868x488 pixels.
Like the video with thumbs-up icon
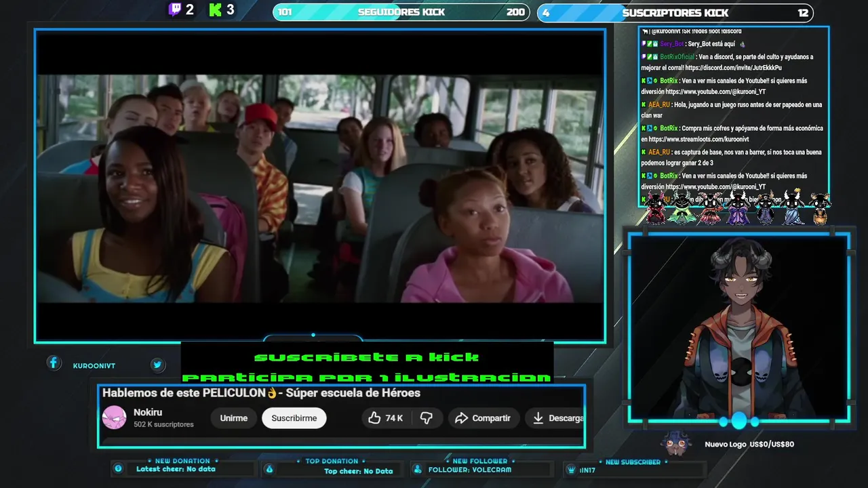point(374,418)
